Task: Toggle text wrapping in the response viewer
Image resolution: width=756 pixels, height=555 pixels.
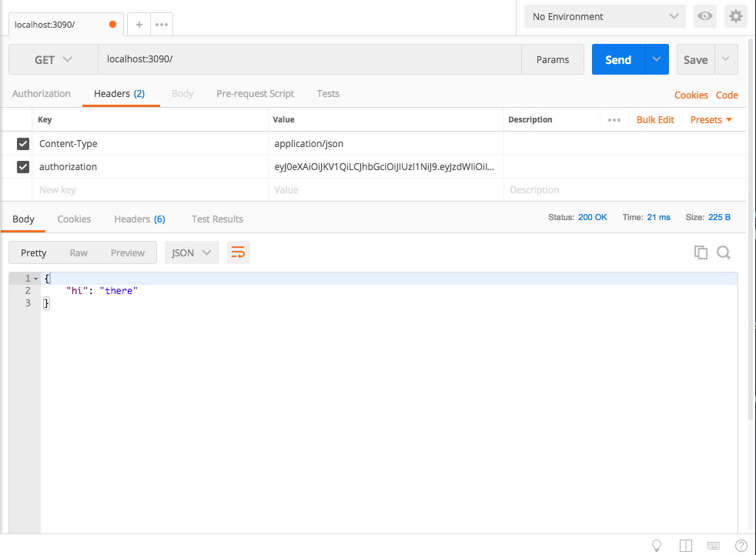Action: (x=238, y=252)
